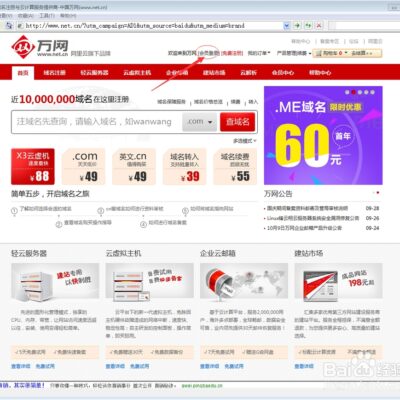Screen dimensions: 400x400
Task: Click step 2 of domain guide
Action: point(84,223)
